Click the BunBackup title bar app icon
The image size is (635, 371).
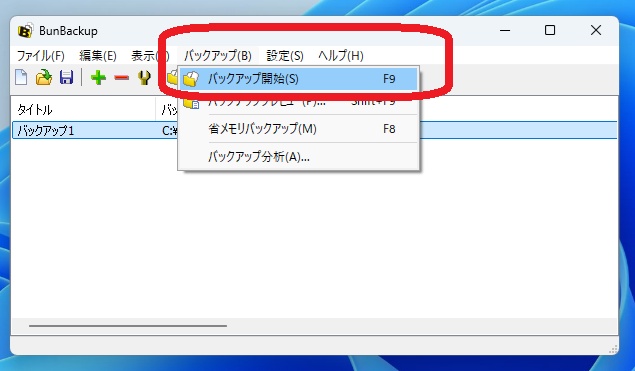pyautogui.click(x=25, y=31)
